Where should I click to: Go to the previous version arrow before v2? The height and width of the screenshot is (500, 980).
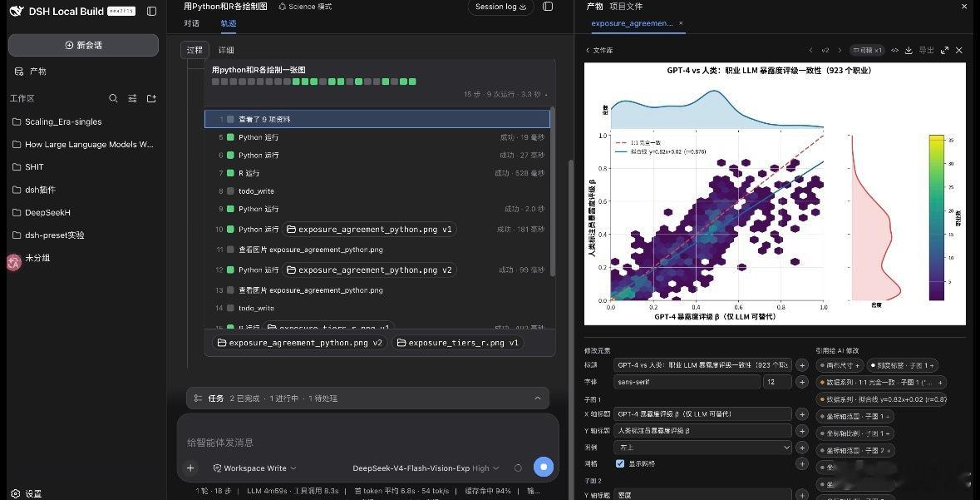pyautogui.click(x=810, y=50)
